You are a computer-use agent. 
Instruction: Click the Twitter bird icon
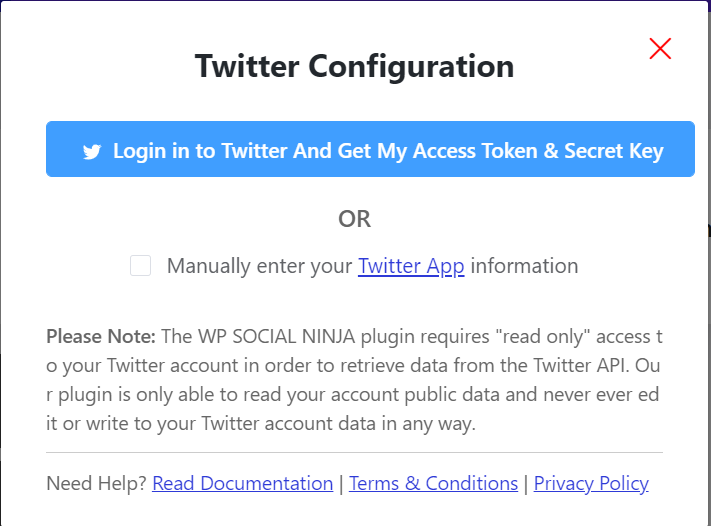click(92, 152)
